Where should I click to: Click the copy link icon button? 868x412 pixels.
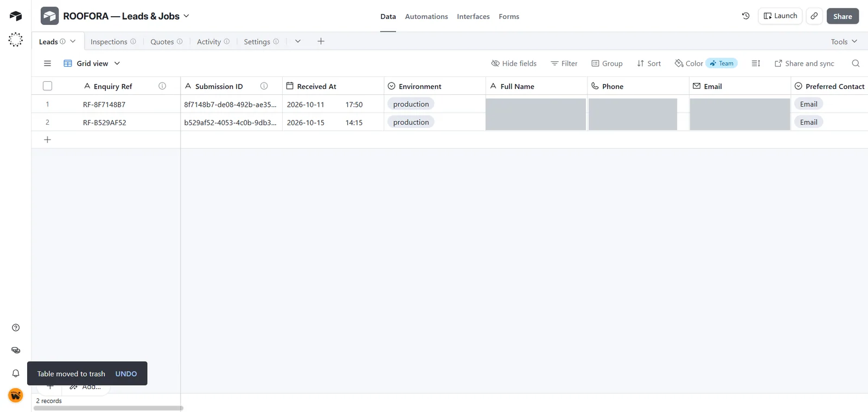(x=814, y=16)
